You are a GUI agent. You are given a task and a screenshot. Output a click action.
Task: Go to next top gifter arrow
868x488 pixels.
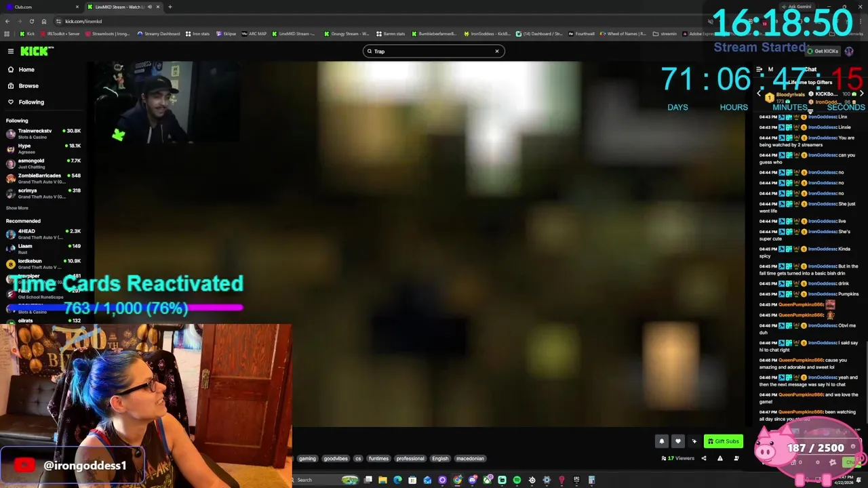pyautogui.click(x=861, y=94)
